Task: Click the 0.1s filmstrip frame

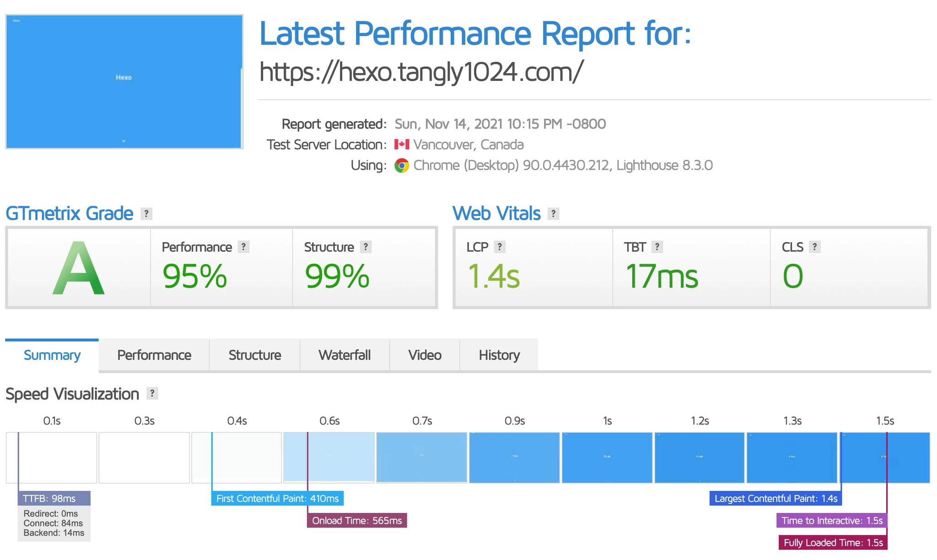Action: pyautogui.click(x=52, y=458)
